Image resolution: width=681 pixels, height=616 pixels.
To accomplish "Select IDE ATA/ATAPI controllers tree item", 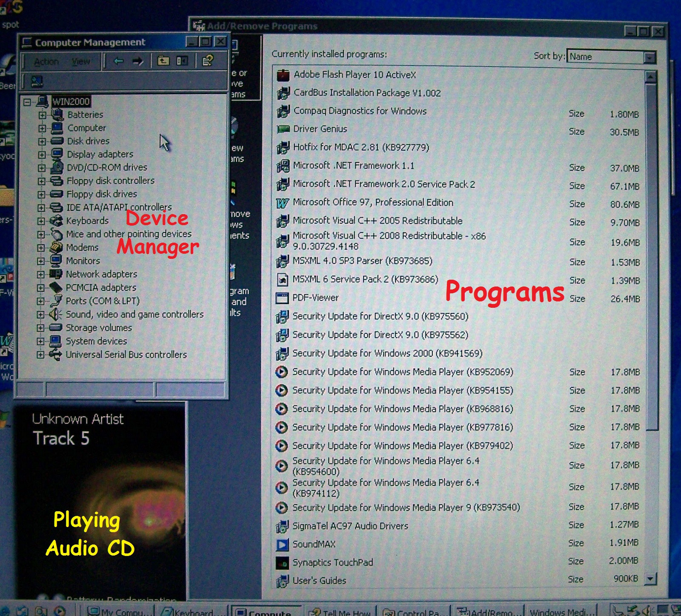I will point(119,207).
